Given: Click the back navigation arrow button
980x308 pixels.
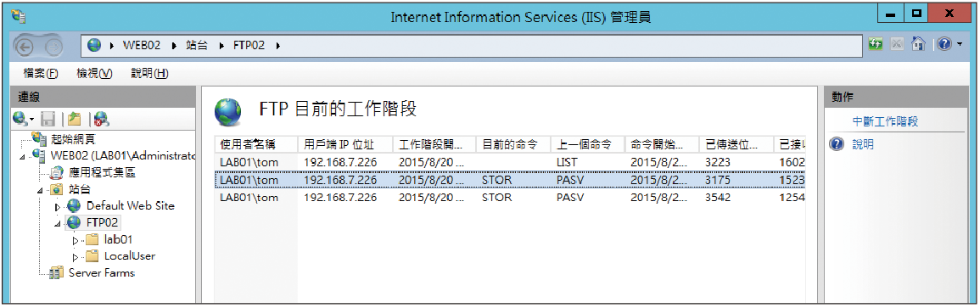Looking at the screenshot, I should 25,46.
